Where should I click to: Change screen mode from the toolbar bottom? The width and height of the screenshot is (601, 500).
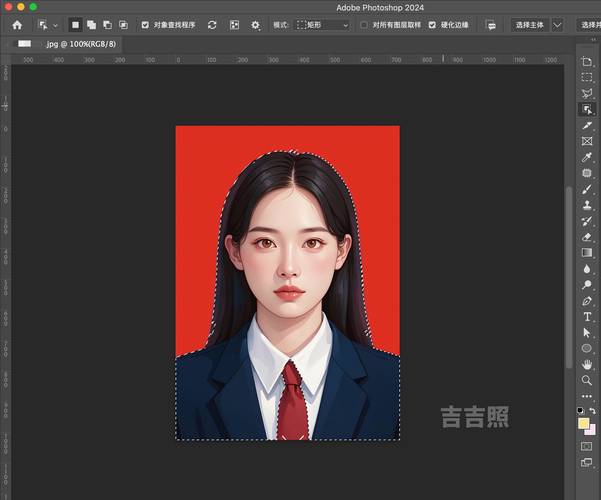[586, 462]
